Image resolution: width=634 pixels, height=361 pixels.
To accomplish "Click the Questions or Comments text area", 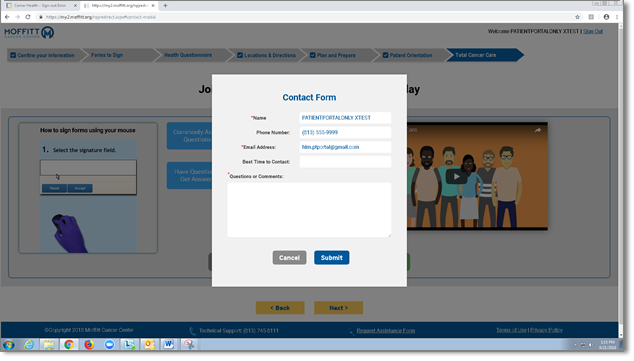I will (x=309, y=210).
